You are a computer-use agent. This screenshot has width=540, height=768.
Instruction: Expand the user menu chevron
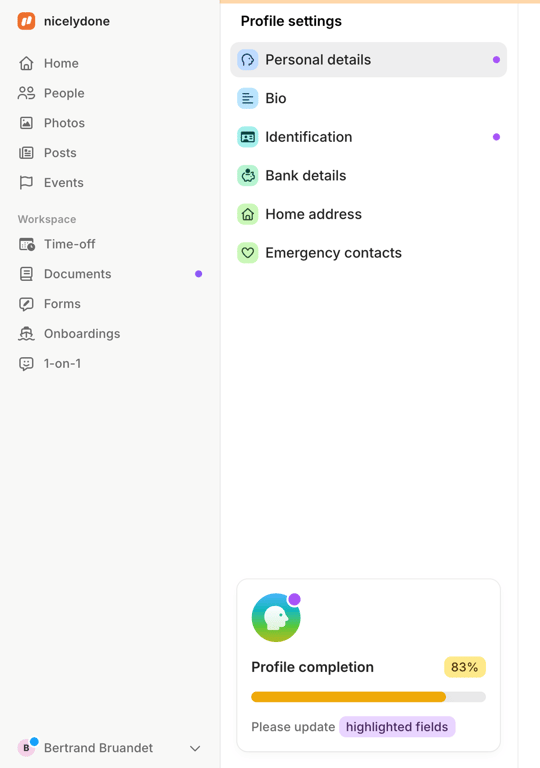tap(195, 748)
